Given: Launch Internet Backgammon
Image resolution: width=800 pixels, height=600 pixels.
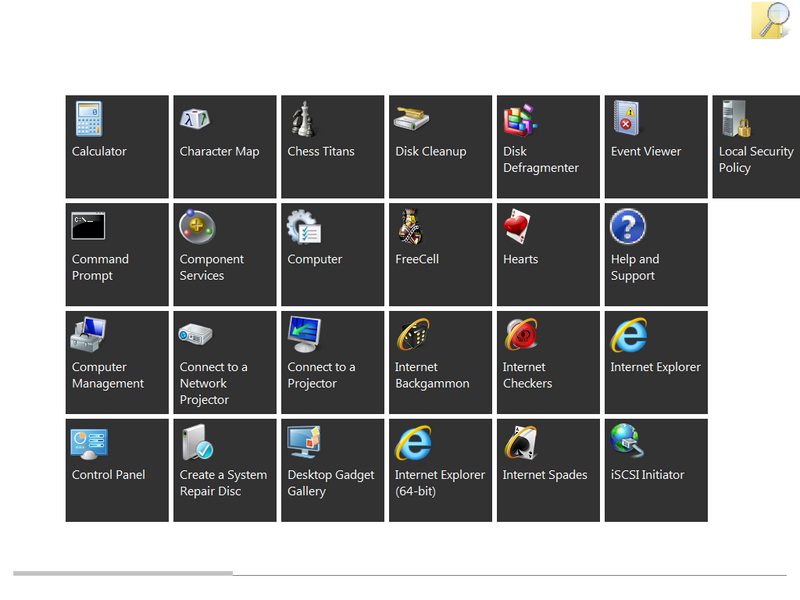Looking at the screenshot, I should click(441, 362).
